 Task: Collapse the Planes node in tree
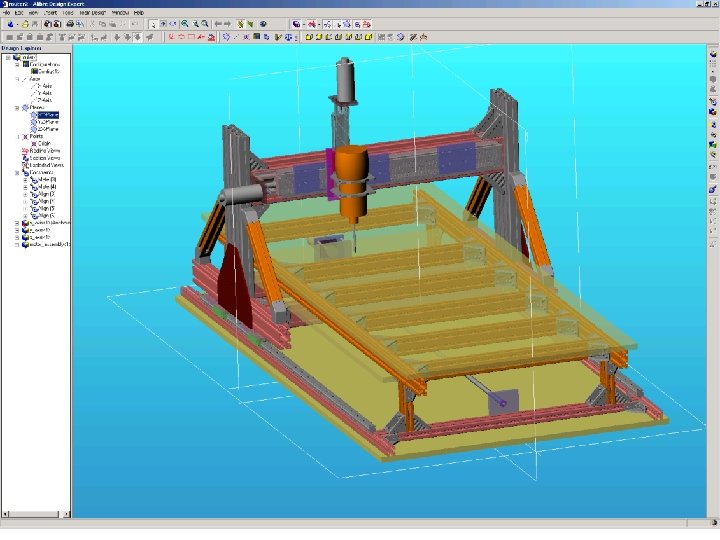(17, 107)
